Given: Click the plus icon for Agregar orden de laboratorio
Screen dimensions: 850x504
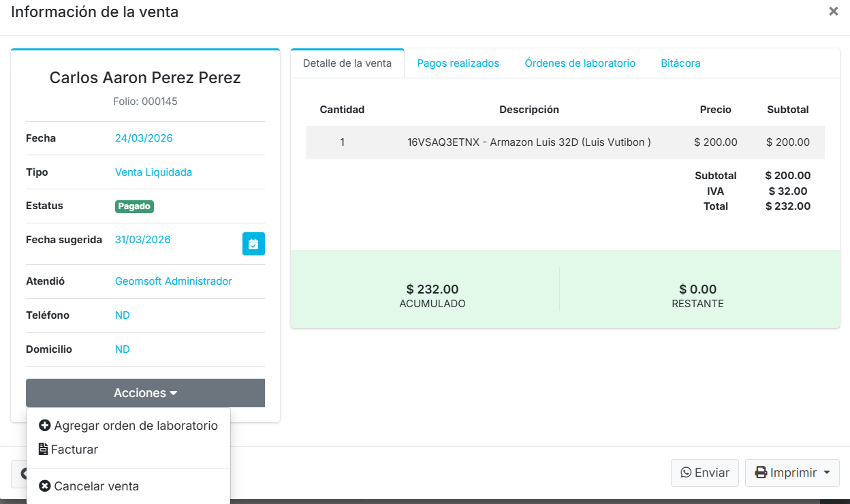Looking at the screenshot, I should point(45,426).
